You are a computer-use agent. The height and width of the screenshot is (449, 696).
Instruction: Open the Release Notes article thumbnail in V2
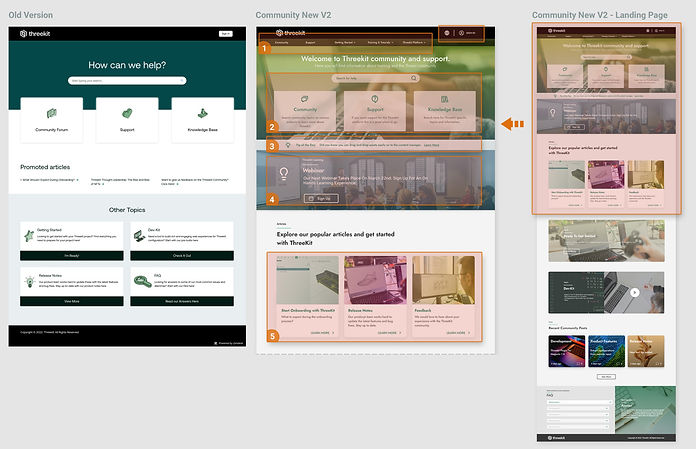[375, 280]
